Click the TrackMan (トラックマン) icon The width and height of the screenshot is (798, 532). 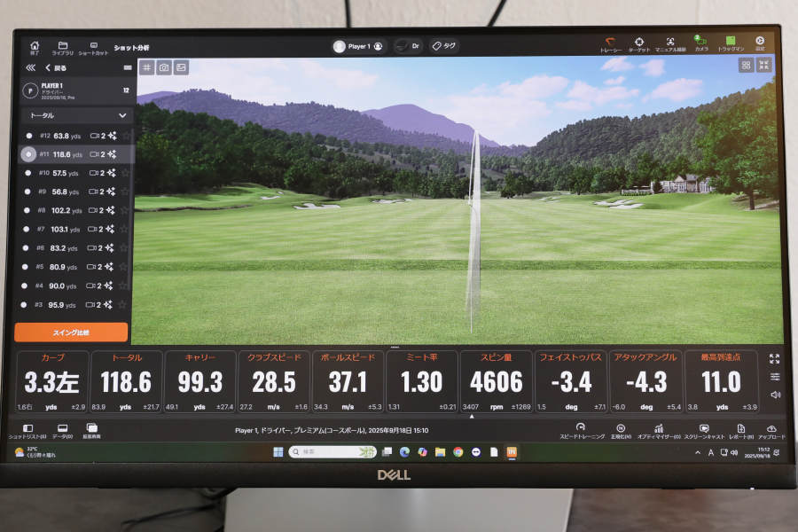point(731,43)
